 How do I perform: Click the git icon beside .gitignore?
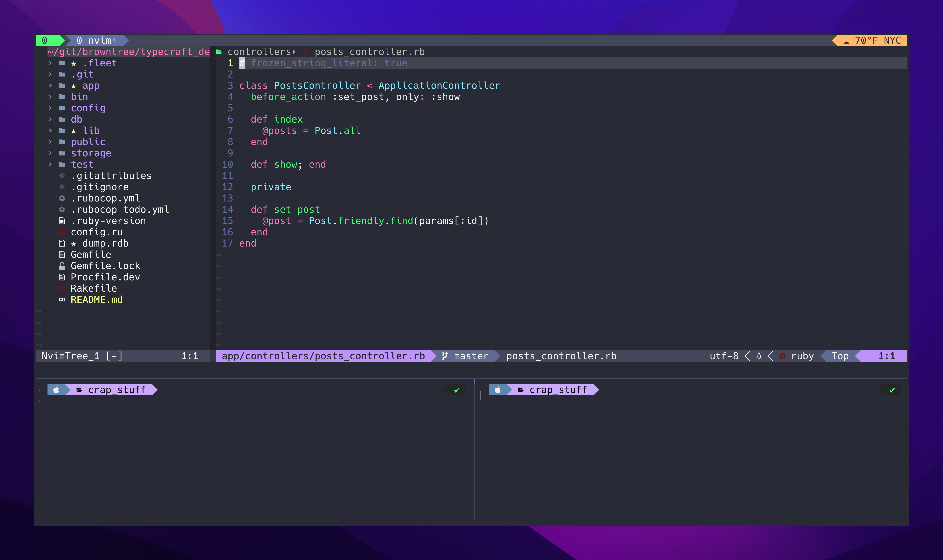62,187
